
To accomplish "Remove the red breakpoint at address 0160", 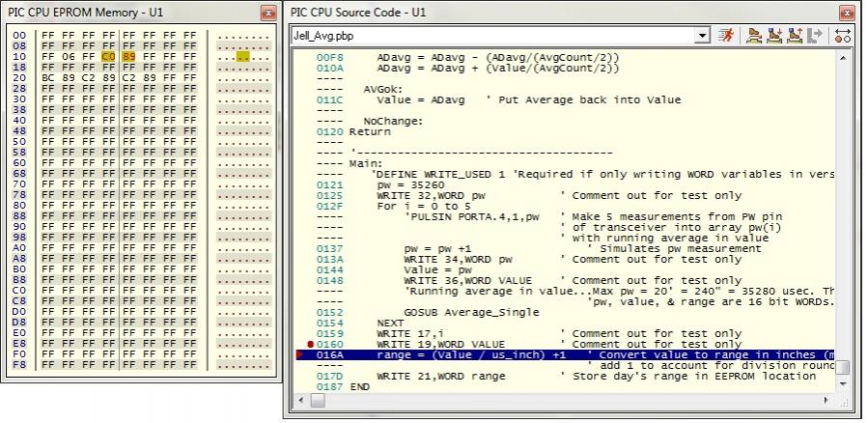I will tap(310, 344).
